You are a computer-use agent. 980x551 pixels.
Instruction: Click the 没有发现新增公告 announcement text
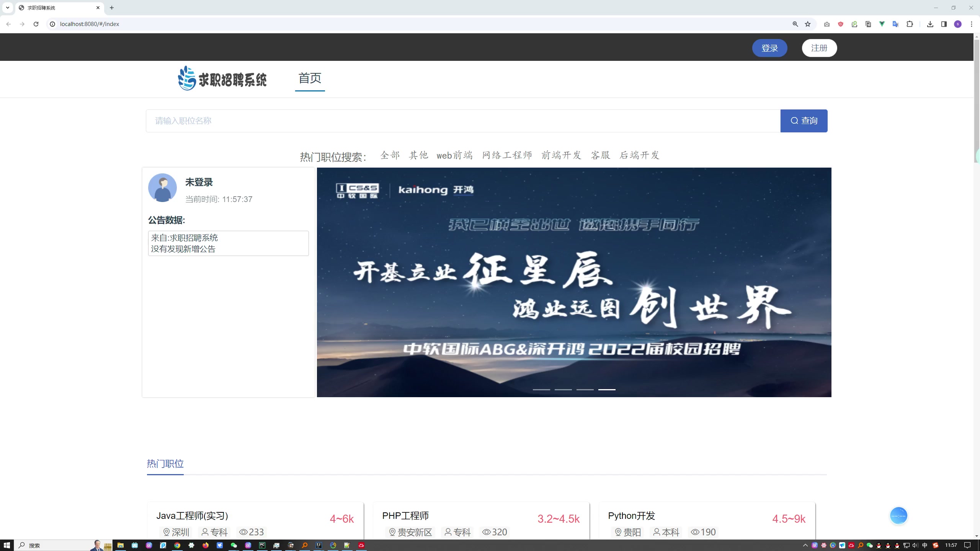coord(183,249)
